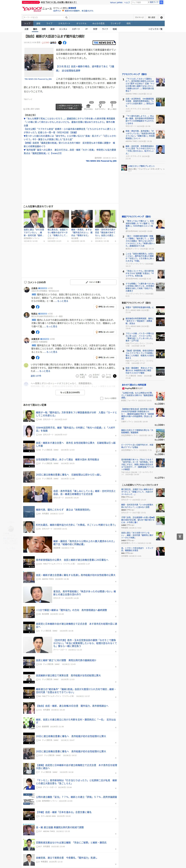Toggle the コメント非表示 checkbox
This screenshot has width=186, height=868.
tap(102, 398)
